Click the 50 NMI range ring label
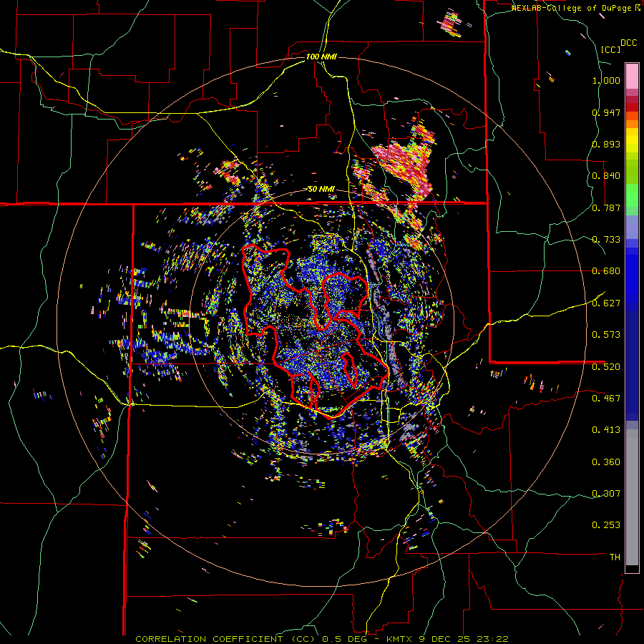Viewport: 644px width, 644px height. 321,189
